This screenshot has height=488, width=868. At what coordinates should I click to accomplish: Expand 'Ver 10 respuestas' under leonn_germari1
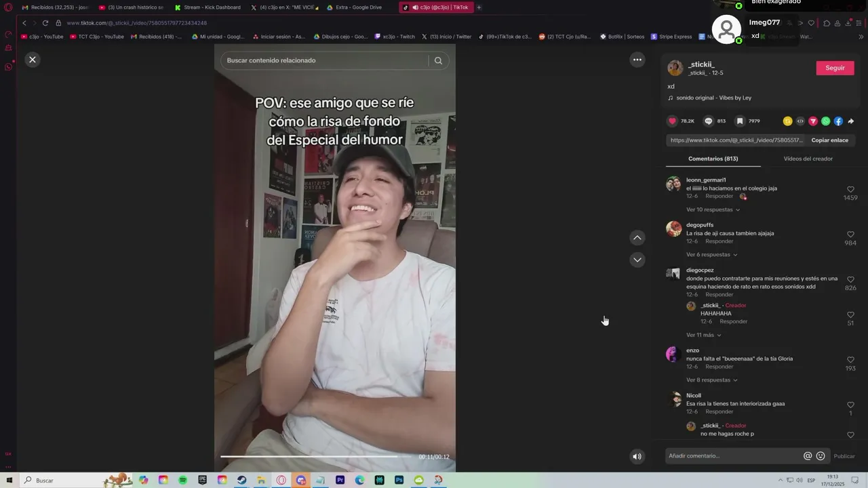pyautogui.click(x=713, y=209)
